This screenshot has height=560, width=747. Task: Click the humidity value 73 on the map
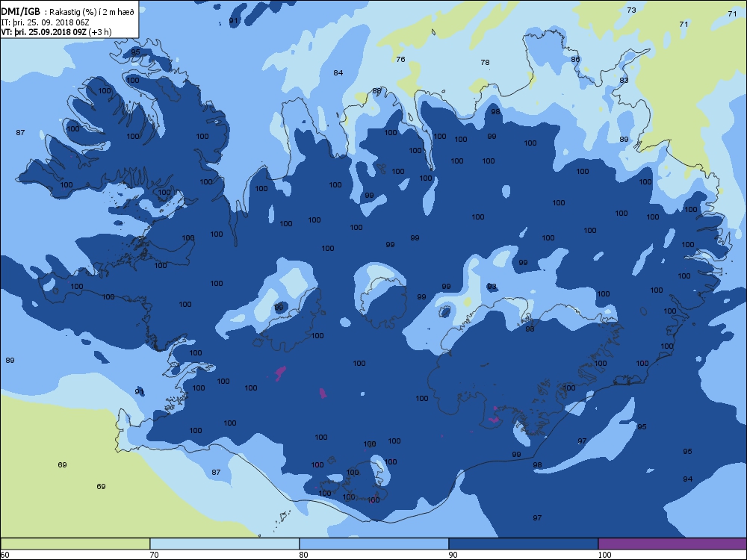[631, 10]
